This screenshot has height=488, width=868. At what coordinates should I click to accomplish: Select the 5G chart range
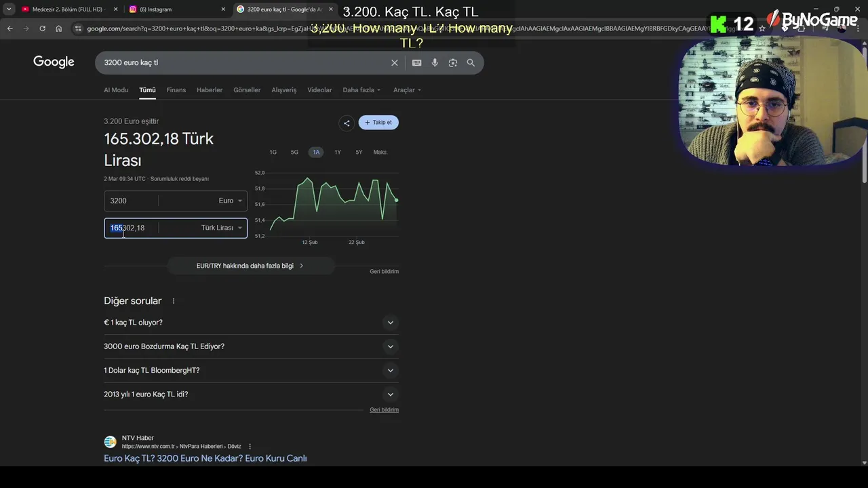point(294,152)
